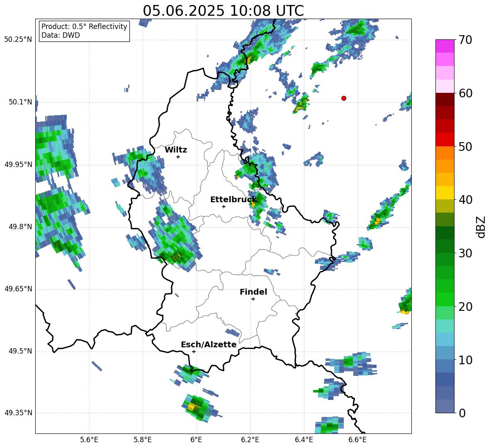Click the colorbar tick value 40

point(465,200)
